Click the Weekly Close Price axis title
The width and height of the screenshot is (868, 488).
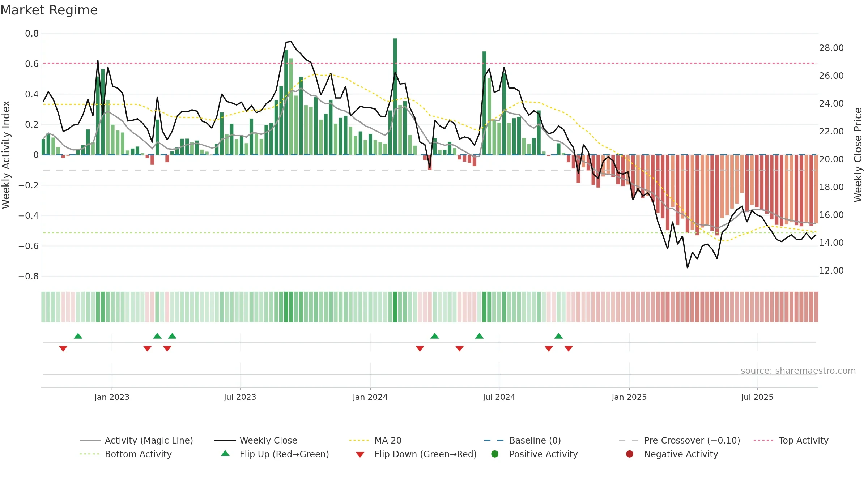(858, 155)
